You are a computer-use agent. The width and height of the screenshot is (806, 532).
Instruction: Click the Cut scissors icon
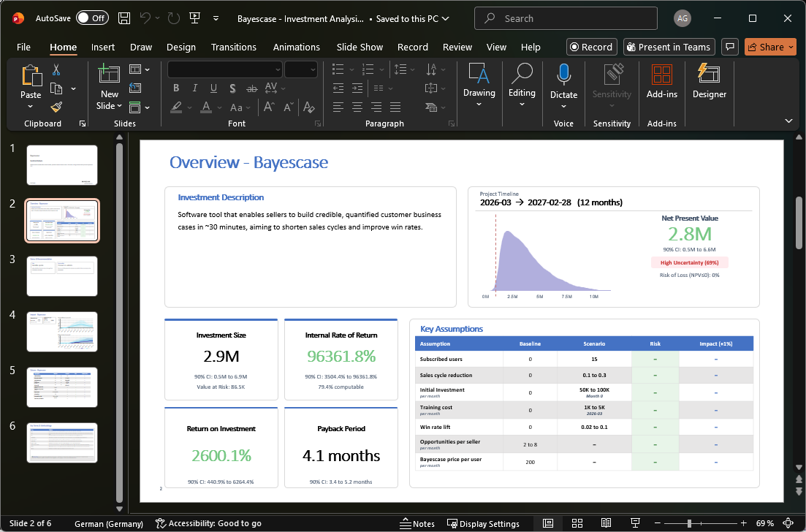[56, 70]
